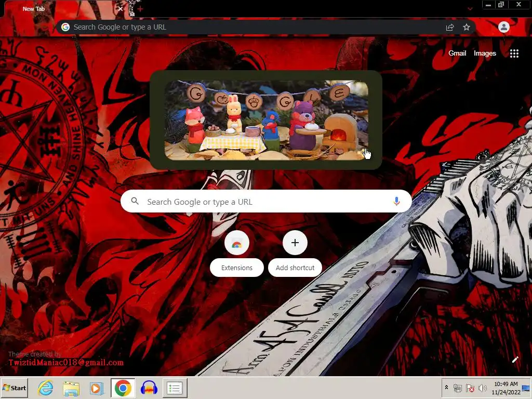This screenshot has width=532, height=399.
Task: Open a new tab with the plus button
Action: [x=140, y=9]
